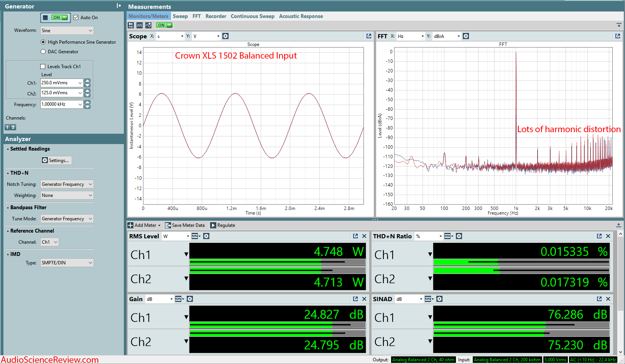Select High Performance Sine Generator radio
The height and width of the screenshot is (364, 625).
point(43,42)
